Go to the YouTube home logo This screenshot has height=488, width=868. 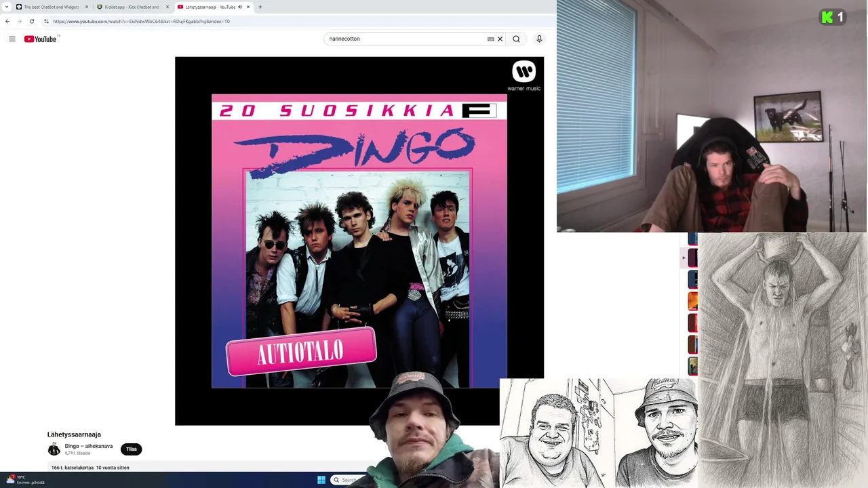click(x=41, y=39)
